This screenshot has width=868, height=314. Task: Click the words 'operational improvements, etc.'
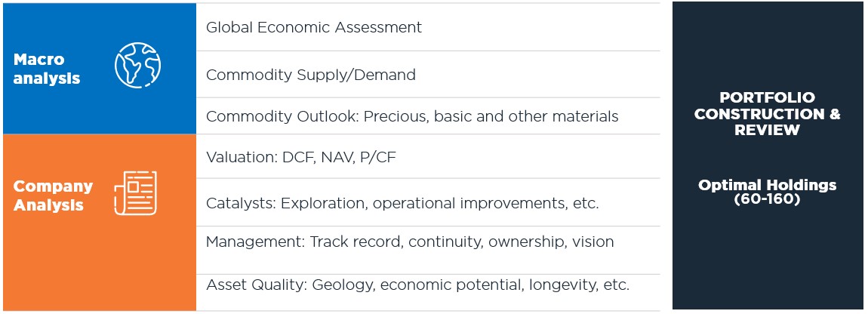pos(486,203)
